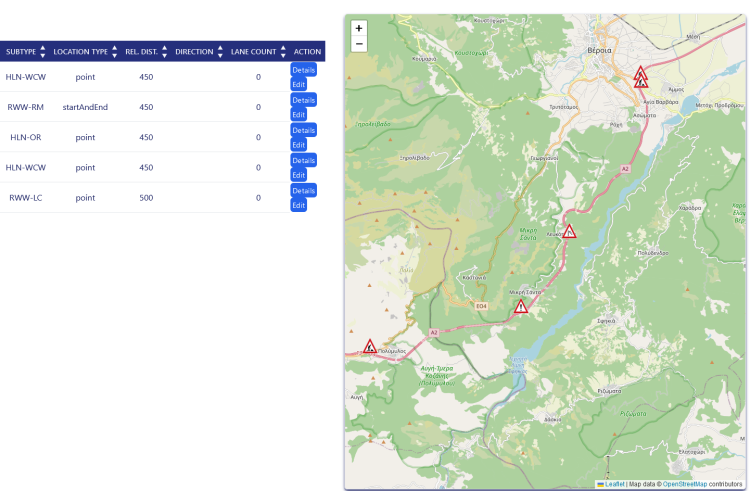
Task: Select the RWW-LC subtype cell
Action: point(25,198)
